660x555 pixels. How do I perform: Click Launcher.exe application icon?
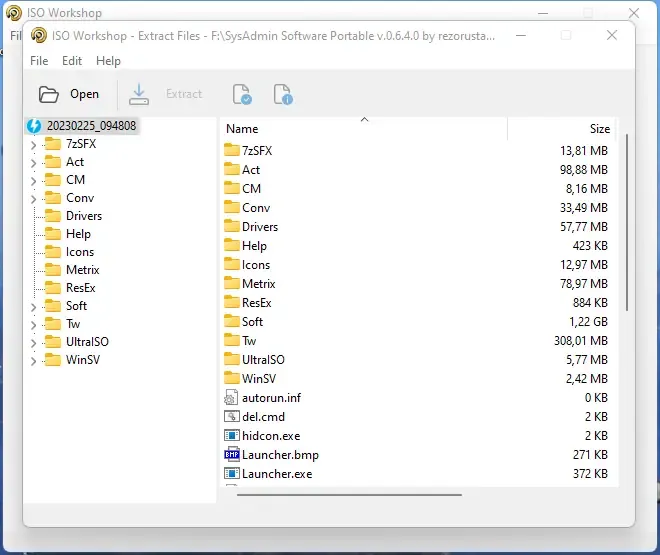pos(232,473)
